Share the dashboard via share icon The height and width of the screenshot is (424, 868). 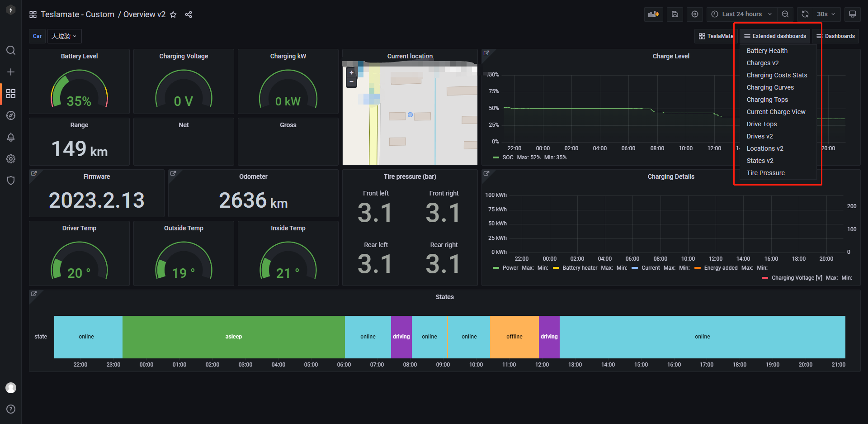[x=189, y=14]
